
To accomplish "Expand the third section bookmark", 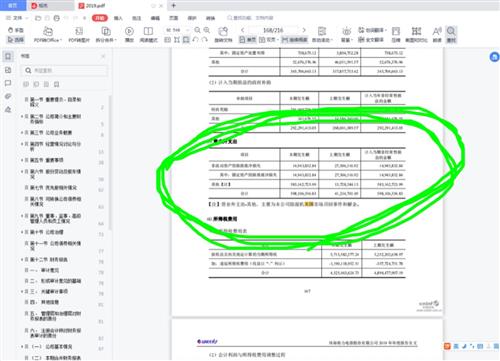I will 22,133.
